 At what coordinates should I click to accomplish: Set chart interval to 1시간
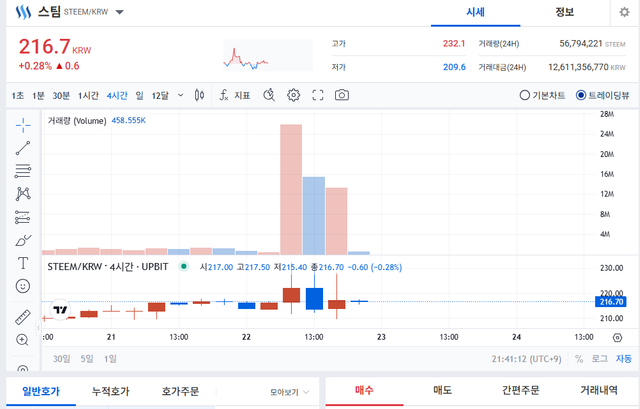[88, 96]
